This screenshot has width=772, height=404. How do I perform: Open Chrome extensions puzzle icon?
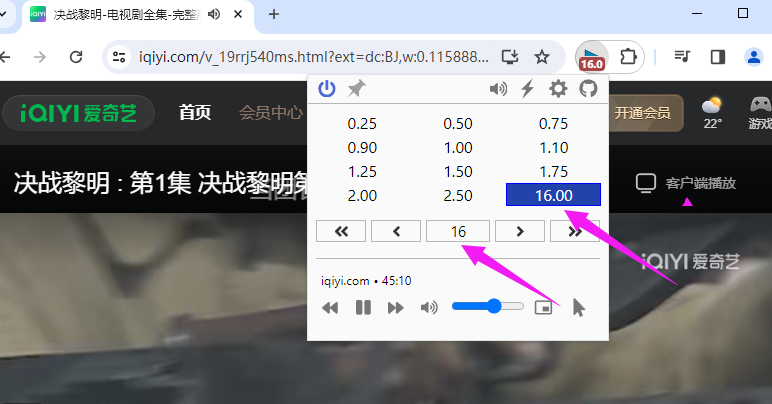[628, 57]
